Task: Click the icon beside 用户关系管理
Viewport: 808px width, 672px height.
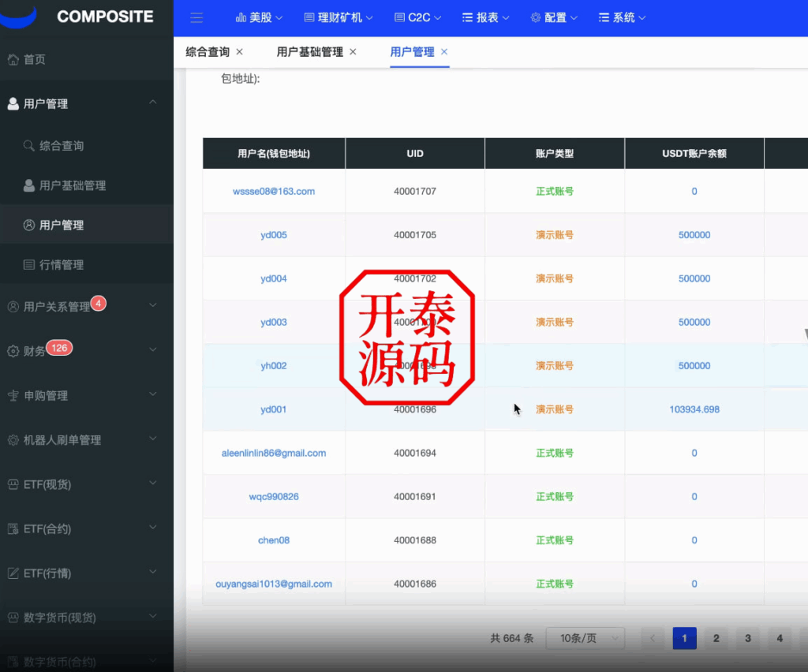Action: (x=13, y=307)
